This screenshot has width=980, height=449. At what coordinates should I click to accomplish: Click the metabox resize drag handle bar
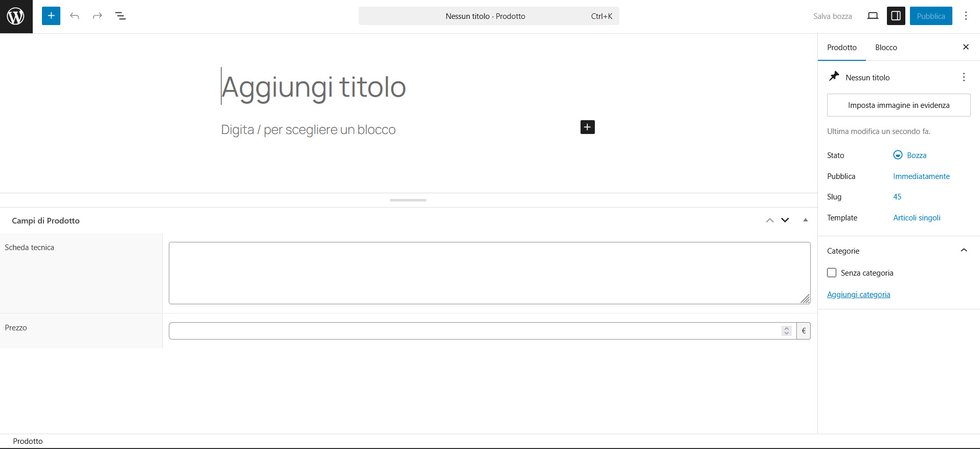click(x=408, y=200)
